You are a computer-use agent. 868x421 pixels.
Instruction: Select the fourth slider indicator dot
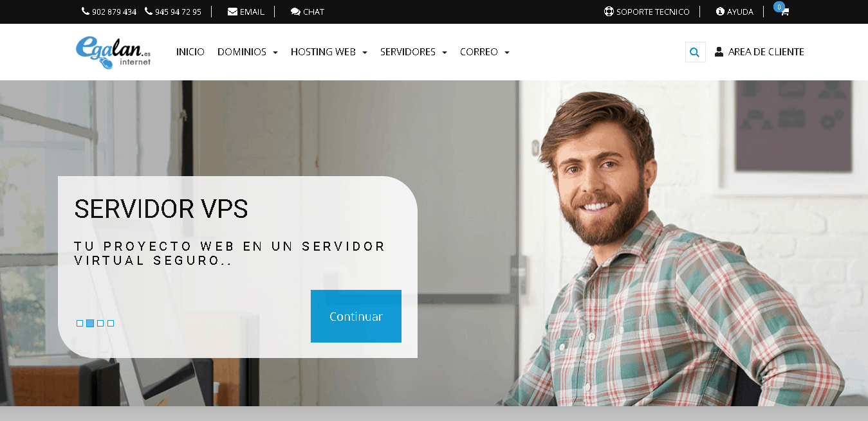(x=111, y=323)
